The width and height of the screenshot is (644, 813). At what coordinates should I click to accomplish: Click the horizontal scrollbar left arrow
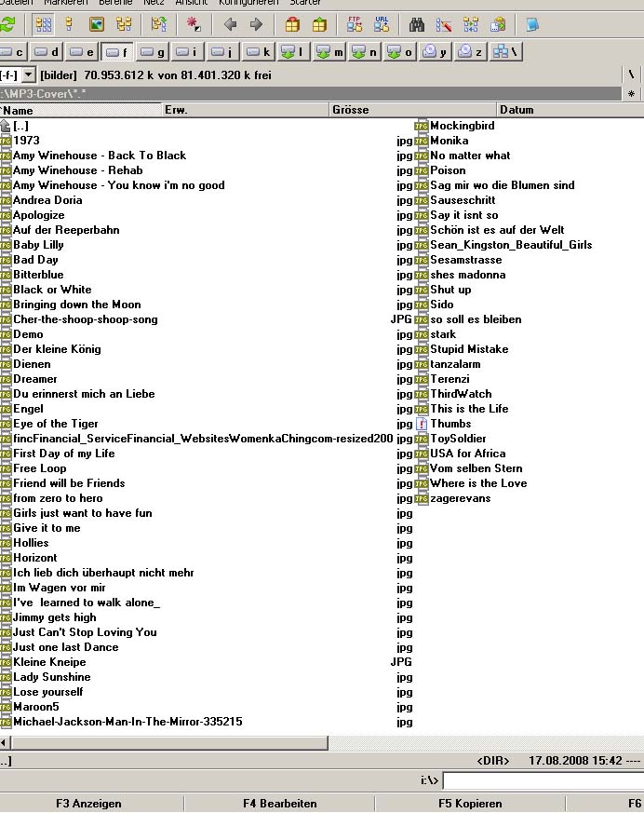tap(4, 743)
